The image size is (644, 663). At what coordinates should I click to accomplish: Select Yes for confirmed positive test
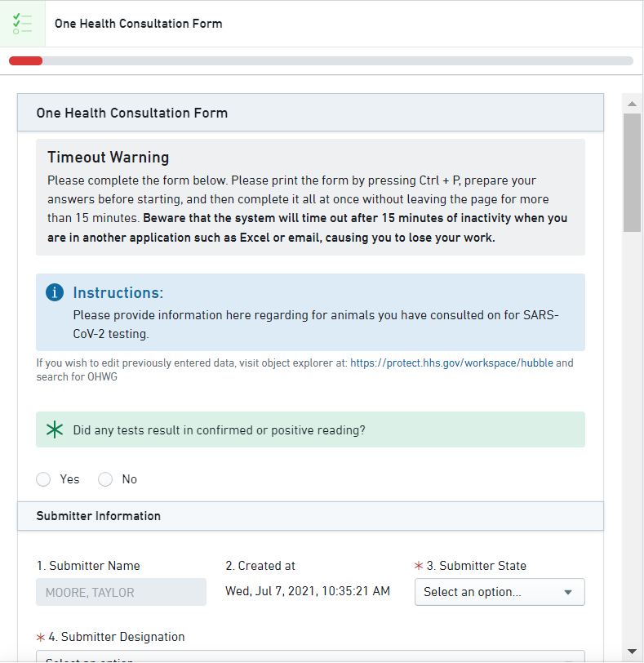tap(44, 479)
